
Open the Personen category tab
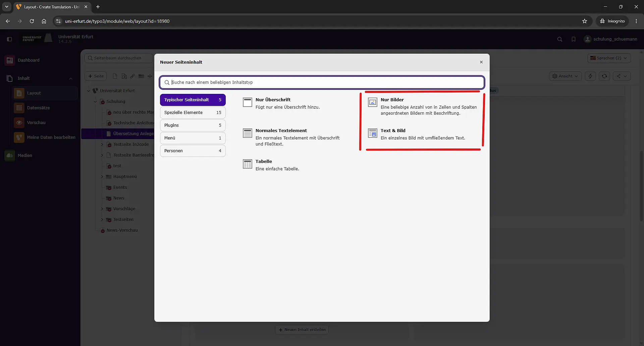point(193,151)
